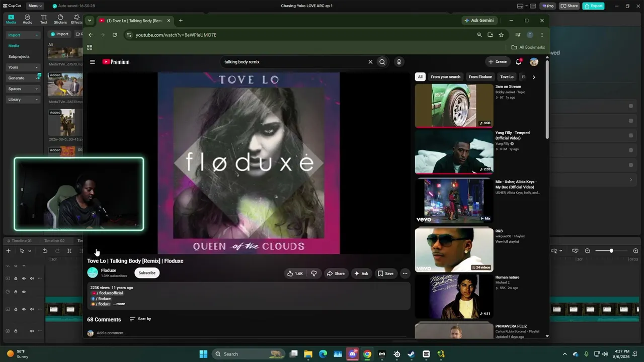Mute the bottom audio track
The width and height of the screenshot is (644, 362).
coord(32,331)
